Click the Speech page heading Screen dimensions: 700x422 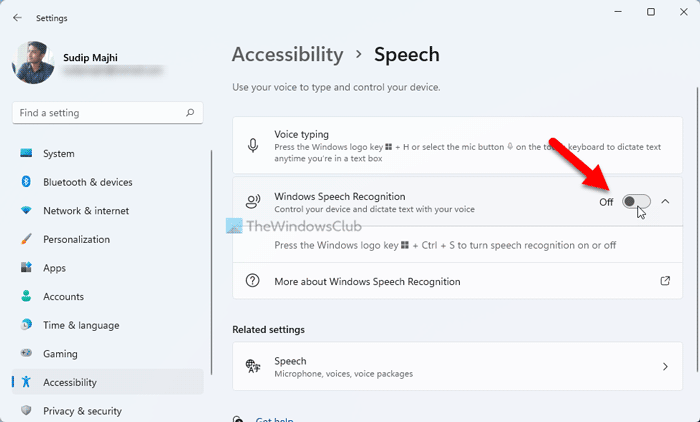[407, 54]
